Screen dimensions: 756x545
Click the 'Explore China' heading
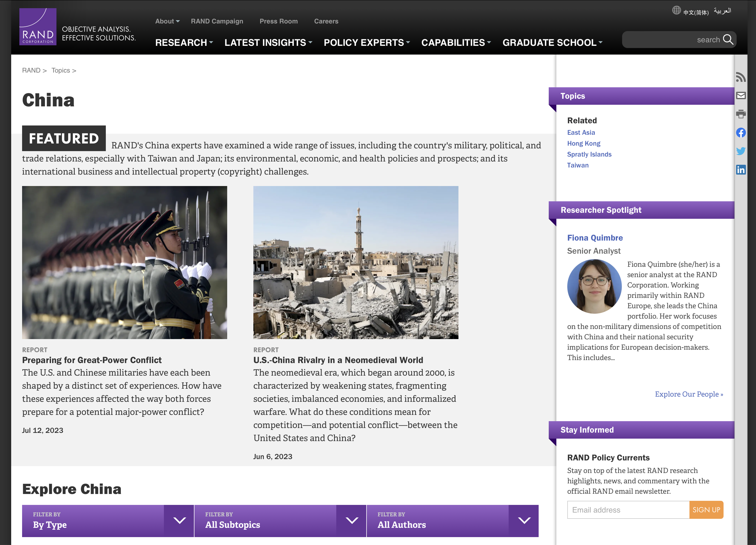click(72, 489)
